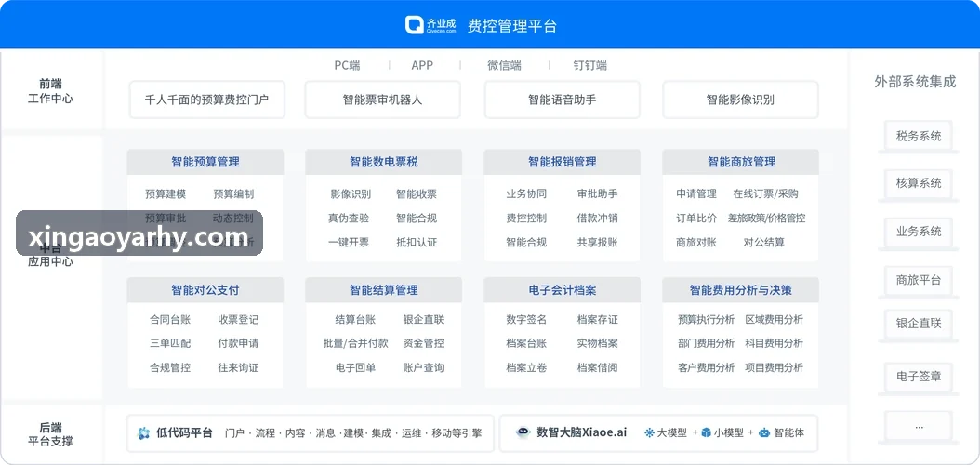
Task: Open the 智能票审机器人 card
Action: (x=382, y=100)
